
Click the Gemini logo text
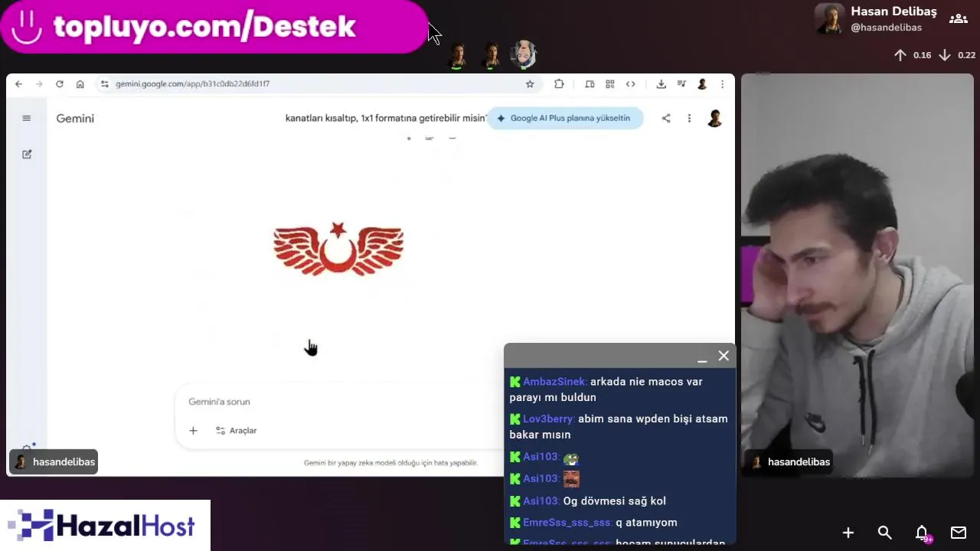pyautogui.click(x=75, y=119)
